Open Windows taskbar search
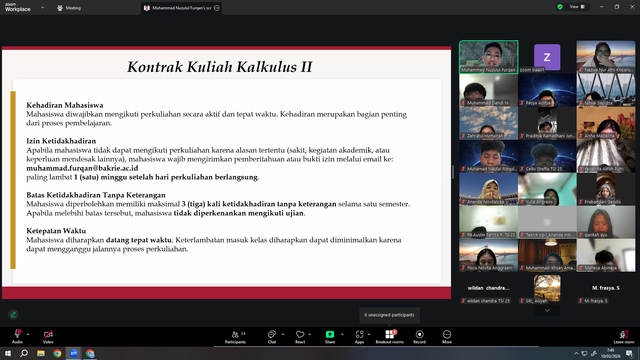Viewport: 640px width, 360px height. coord(24,353)
